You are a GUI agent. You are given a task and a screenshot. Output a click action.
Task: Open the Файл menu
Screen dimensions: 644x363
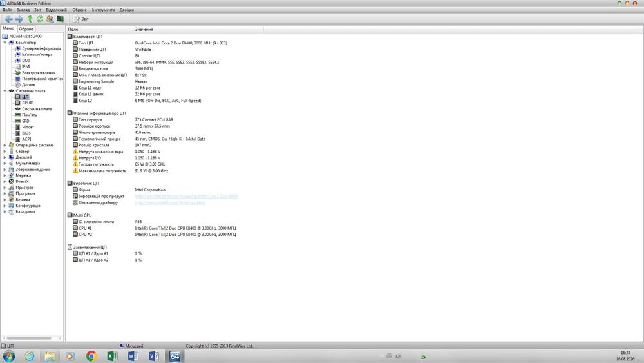click(7, 10)
